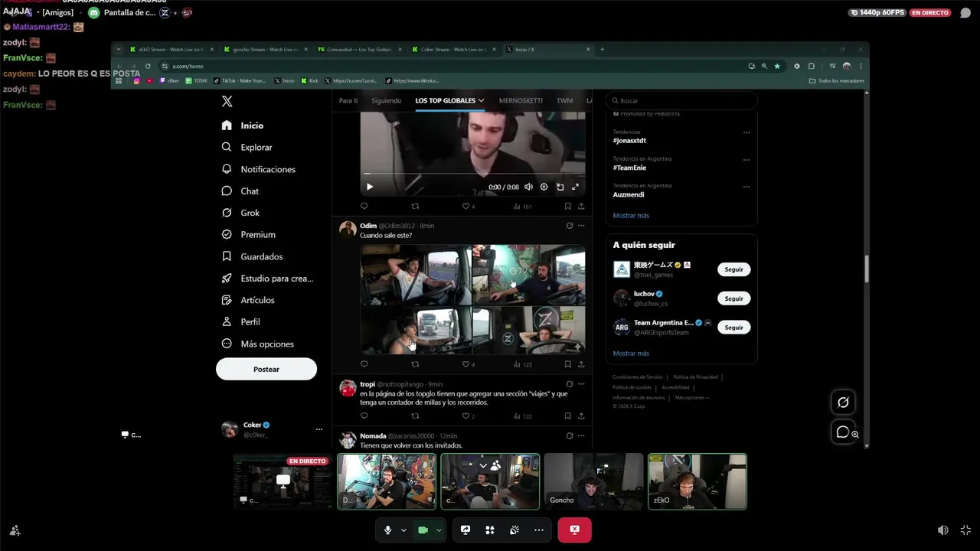980x551 pixels.
Task: Open bottom-right image in Odim's tweet
Action: point(529,330)
